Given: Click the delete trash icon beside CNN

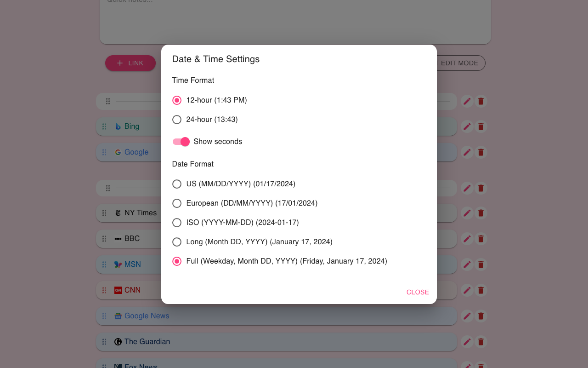Looking at the screenshot, I should [x=481, y=290].
